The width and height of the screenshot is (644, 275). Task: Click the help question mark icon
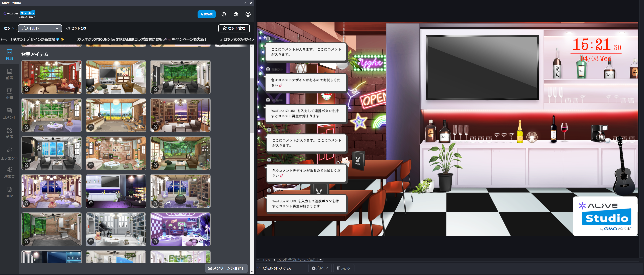point(224,14)
